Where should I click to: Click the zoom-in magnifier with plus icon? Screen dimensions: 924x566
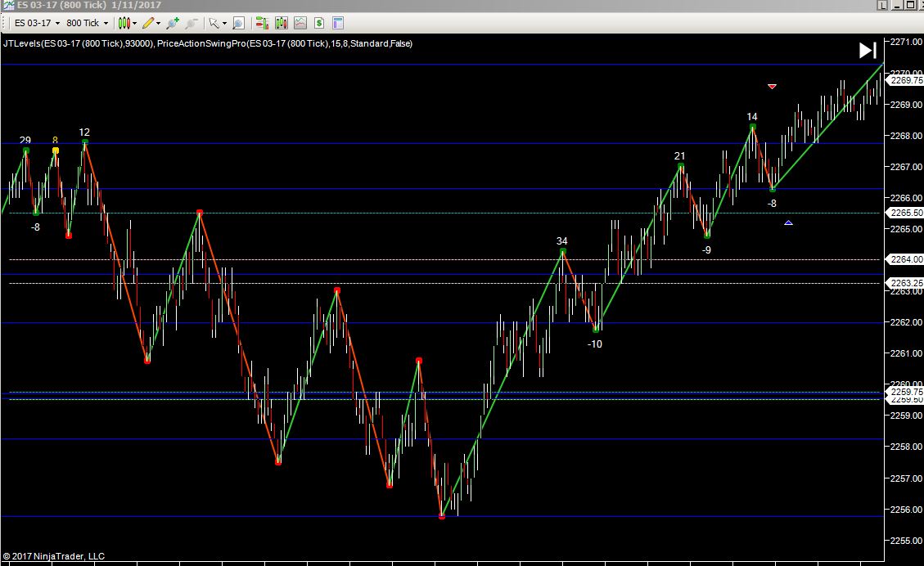173,23
